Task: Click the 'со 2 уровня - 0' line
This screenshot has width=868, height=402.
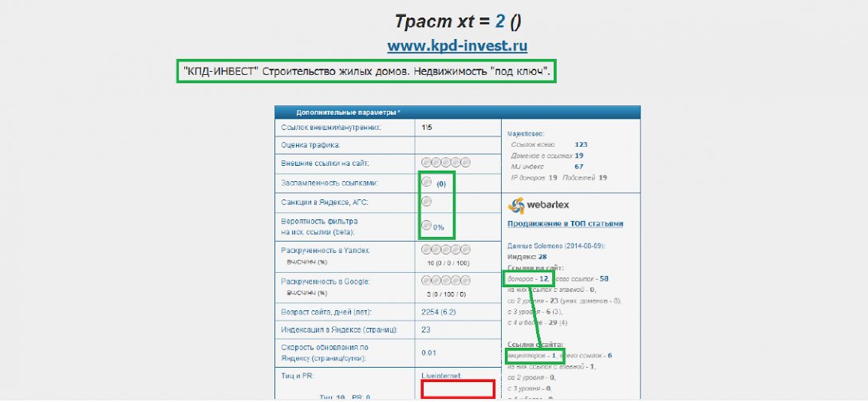Action: 531,377
